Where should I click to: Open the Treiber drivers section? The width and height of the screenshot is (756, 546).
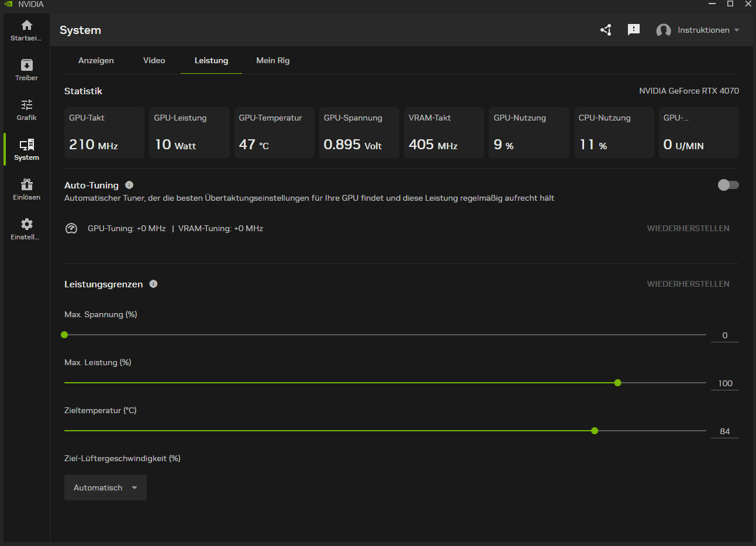point(26,66)
